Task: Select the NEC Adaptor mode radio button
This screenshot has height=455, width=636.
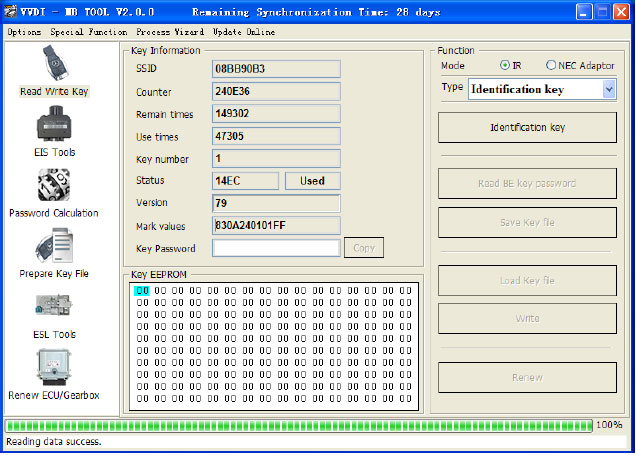Action: (550, 65)
